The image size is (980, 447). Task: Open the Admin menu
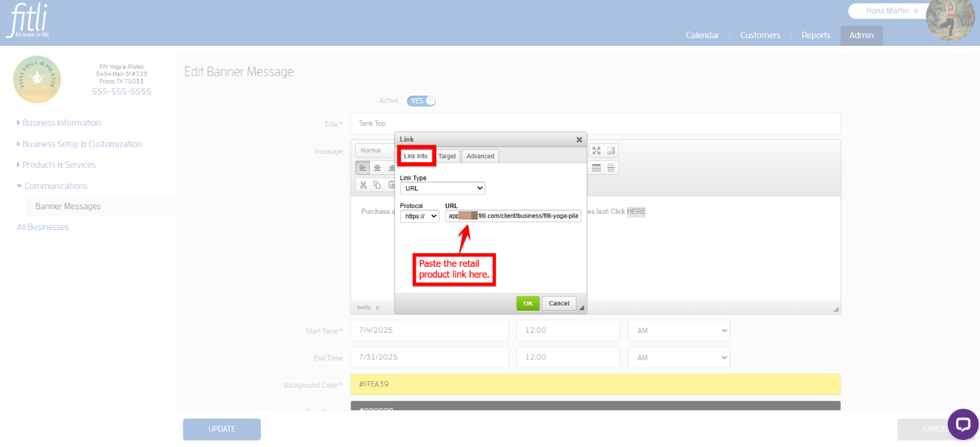[861, 36]
